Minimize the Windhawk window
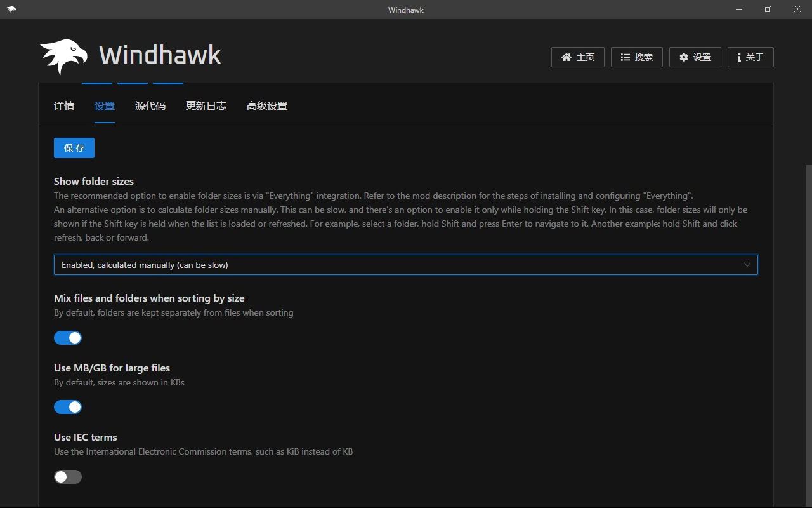 739,10
